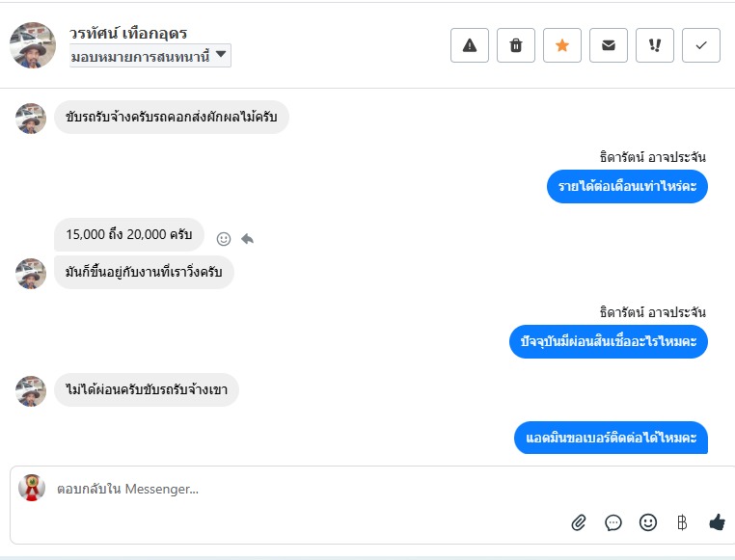Viewport: 735px width, 560px height.
Task: Mark conversation as spam with warning icon
Action: click(x=470, y=45)
